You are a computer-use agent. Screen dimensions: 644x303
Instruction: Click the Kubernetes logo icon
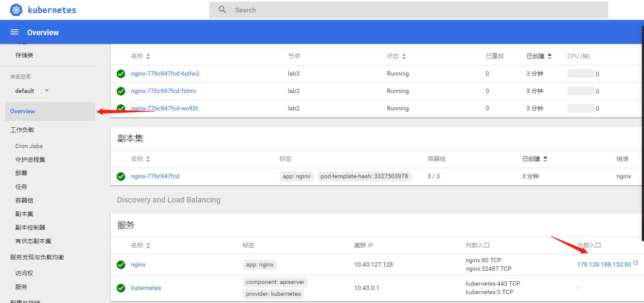16,10
